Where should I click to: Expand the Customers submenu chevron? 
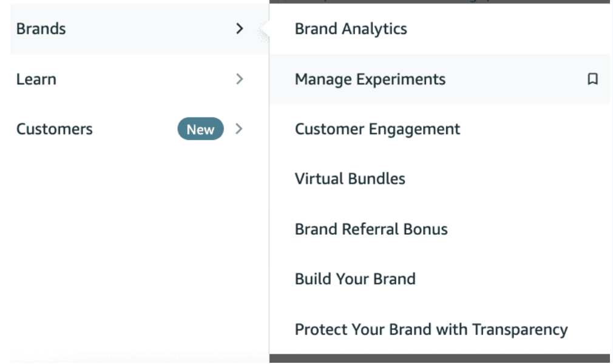tap(239, 129)
